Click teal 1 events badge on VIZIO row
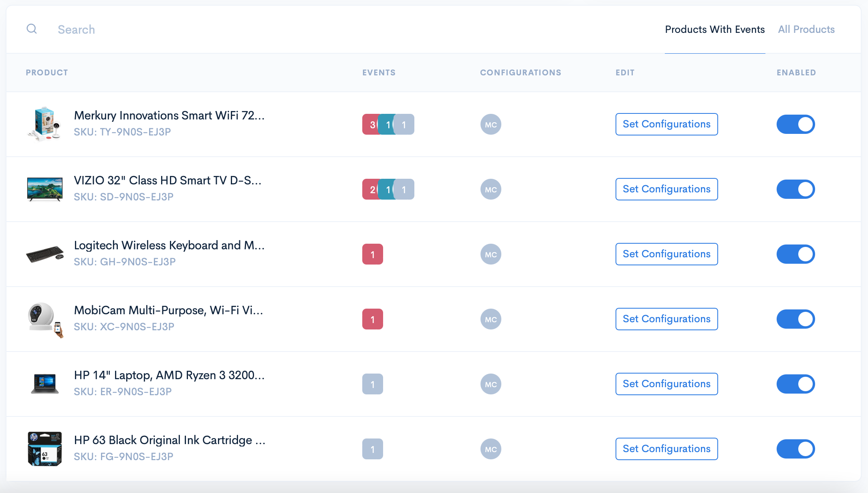 386,189
